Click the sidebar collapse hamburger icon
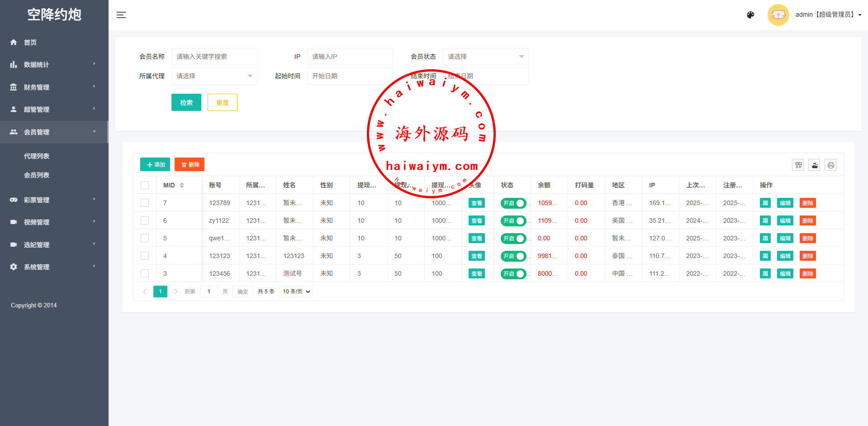This screenshot has width=868, height=426. click(121, 15)
